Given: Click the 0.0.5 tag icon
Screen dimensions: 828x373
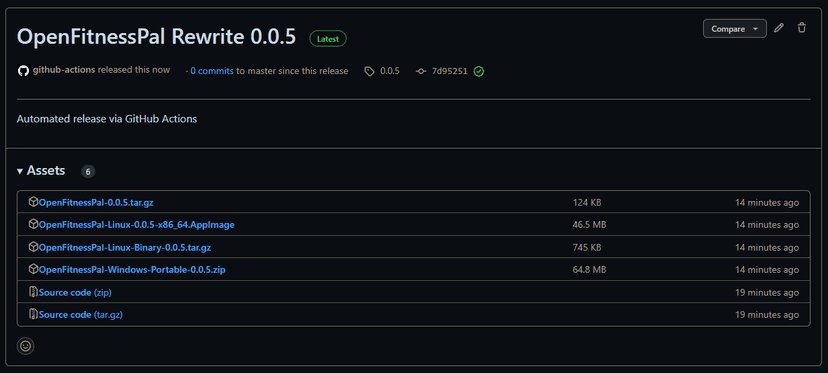Looking at the screenshot, I should 370,71.
